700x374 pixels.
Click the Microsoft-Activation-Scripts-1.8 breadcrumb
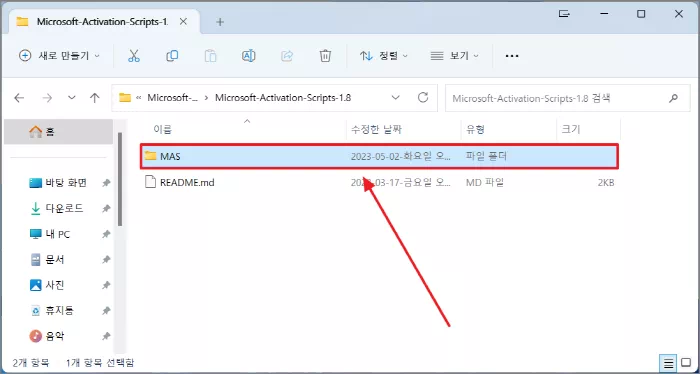pyautogui.click(x=283, y=98)
